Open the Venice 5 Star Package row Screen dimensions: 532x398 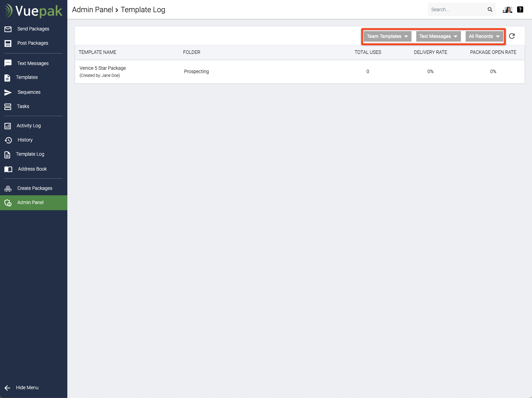[103, 68]
